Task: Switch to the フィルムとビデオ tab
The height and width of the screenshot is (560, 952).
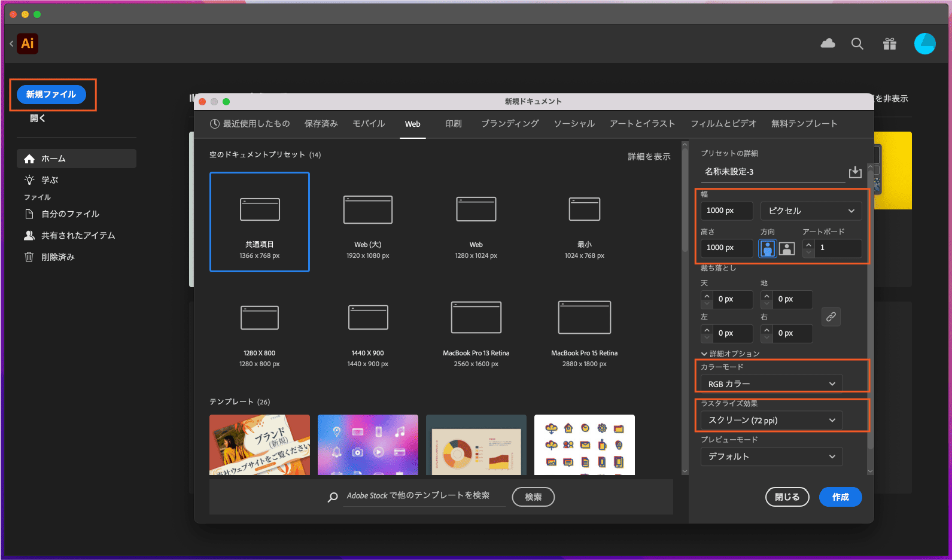Action: coord(723,124)
